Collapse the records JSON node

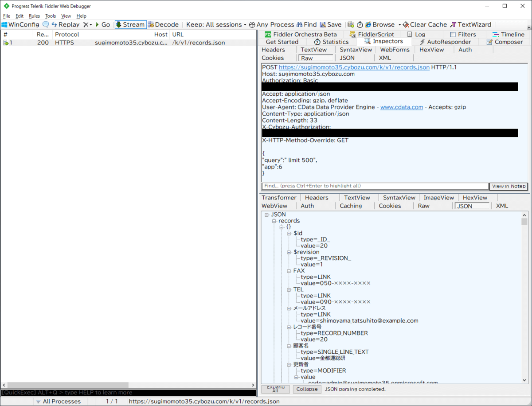tap(274, 221)
